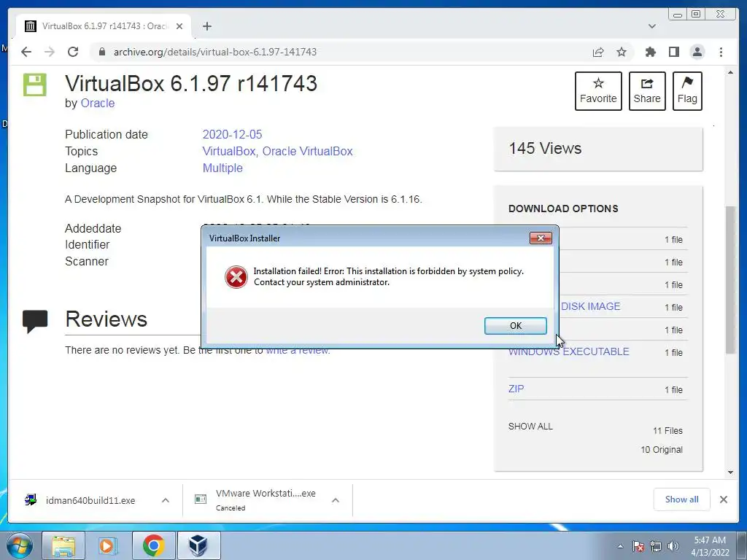747x560 pixels.
Task: Open Windows Explorer from the taskbar
Action: [x=63, y=545]
